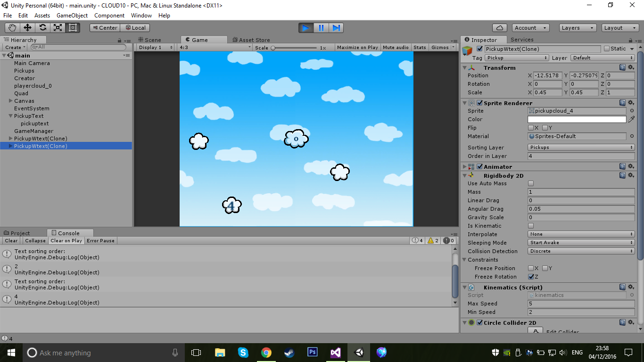Click the GameObject cube icon in Inspector

coord(467,51)
